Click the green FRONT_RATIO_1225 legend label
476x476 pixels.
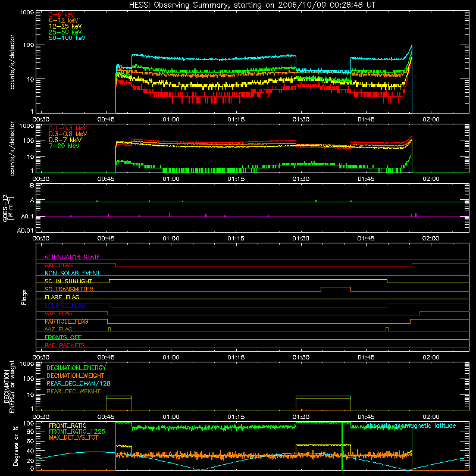[x=77, y=431]
